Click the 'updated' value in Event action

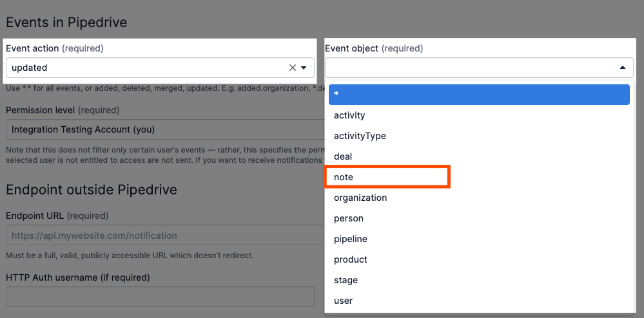29,68
